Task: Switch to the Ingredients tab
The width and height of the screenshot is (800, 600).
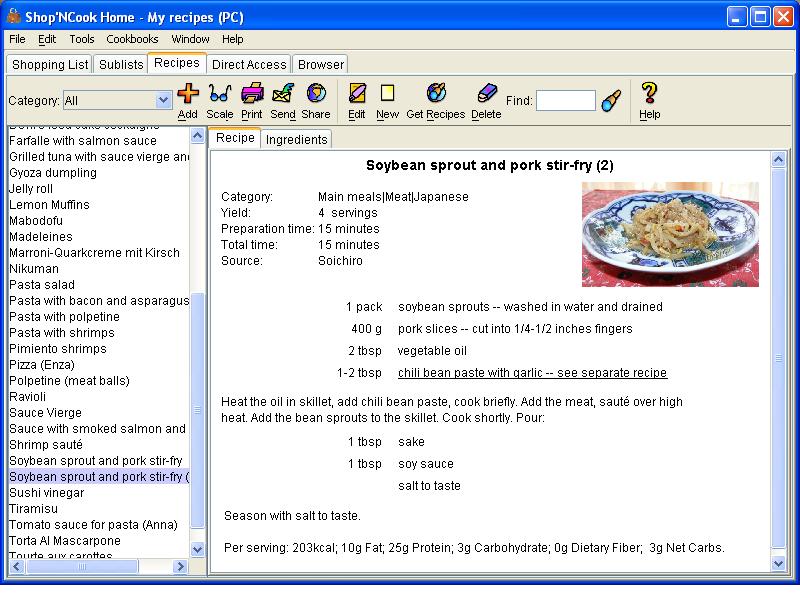Action: [296, 139]
